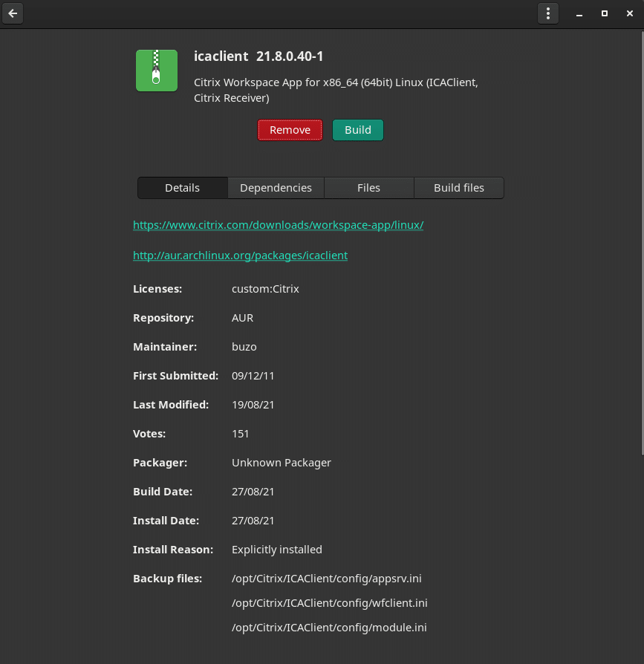This screenshot has height=664, width=644.
Task: Click the votes count 151
Action: (x=241, y=434)
